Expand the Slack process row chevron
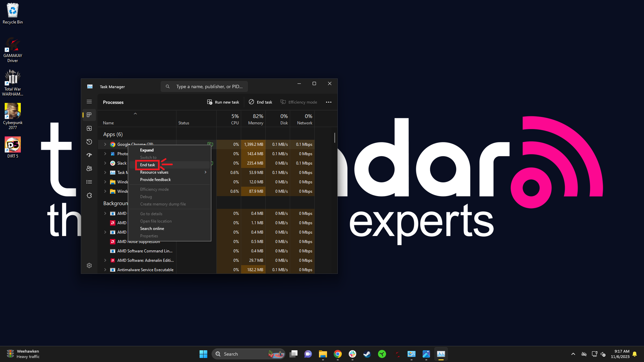 pyautogui.click(x=105, y=163)
